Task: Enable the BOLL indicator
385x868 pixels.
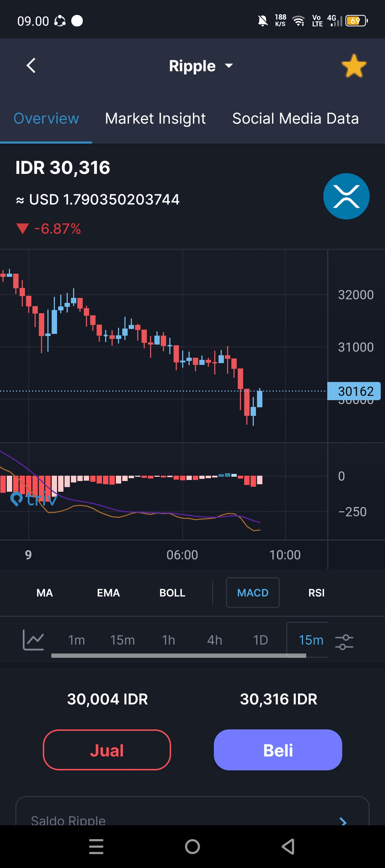Action: (x=172, y=593)
